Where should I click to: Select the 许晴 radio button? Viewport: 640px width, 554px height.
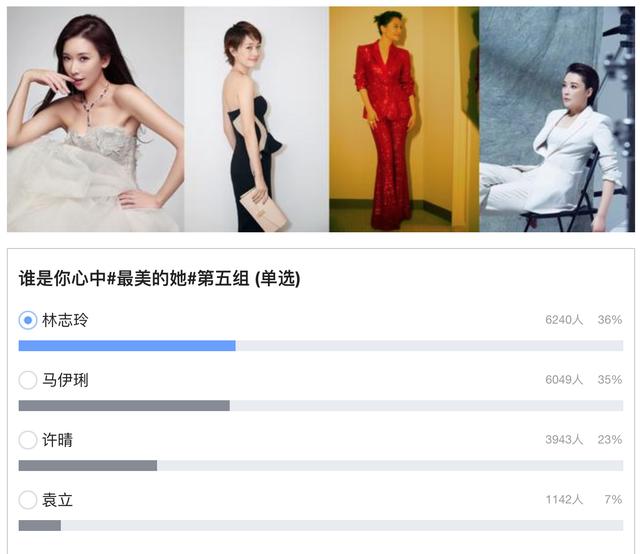pos(28,440)
